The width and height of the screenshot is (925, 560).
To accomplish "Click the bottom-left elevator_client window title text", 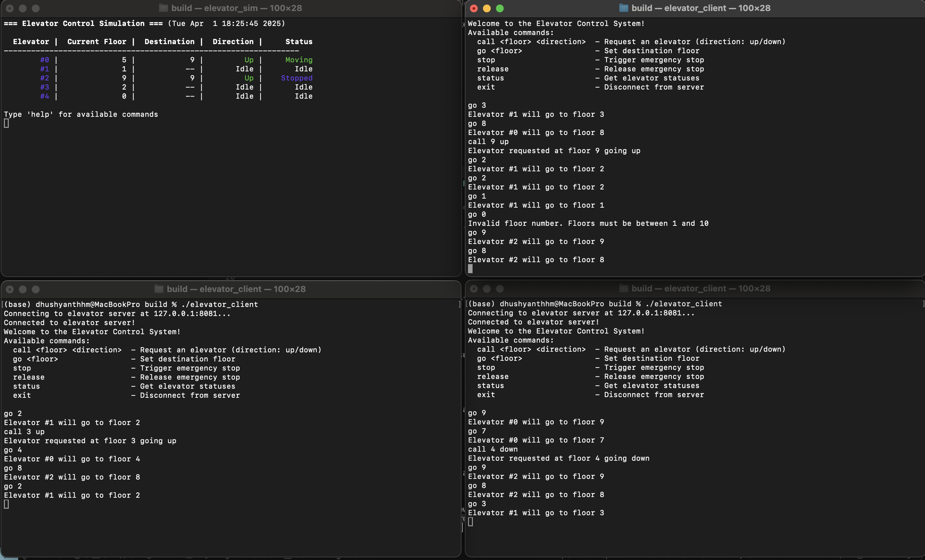I will tap(236, 289).
